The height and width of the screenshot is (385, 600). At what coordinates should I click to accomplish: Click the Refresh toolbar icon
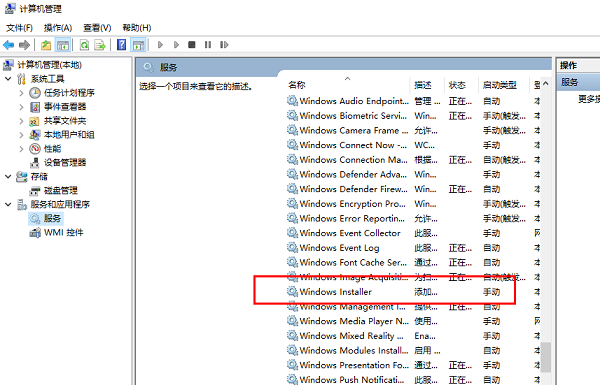pyautogui.click(x=84, y=45)
